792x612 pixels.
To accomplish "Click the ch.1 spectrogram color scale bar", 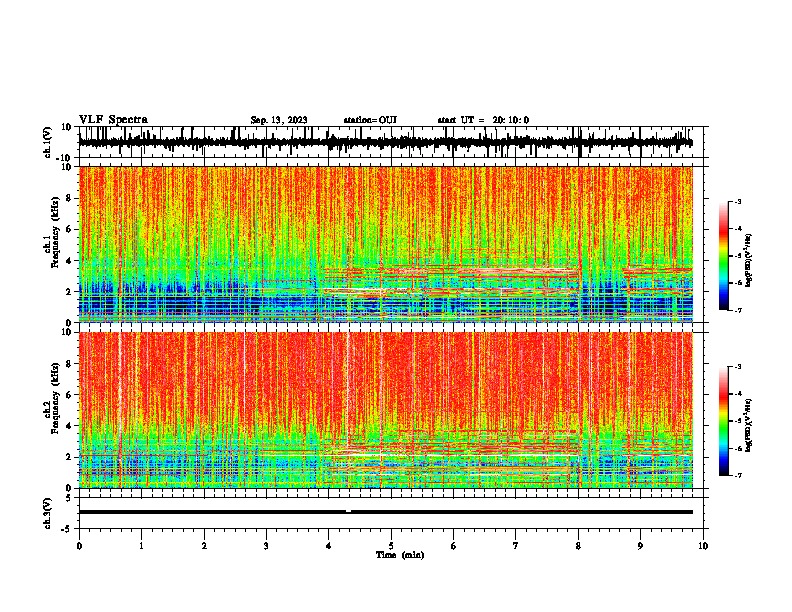I will [723, 256].
